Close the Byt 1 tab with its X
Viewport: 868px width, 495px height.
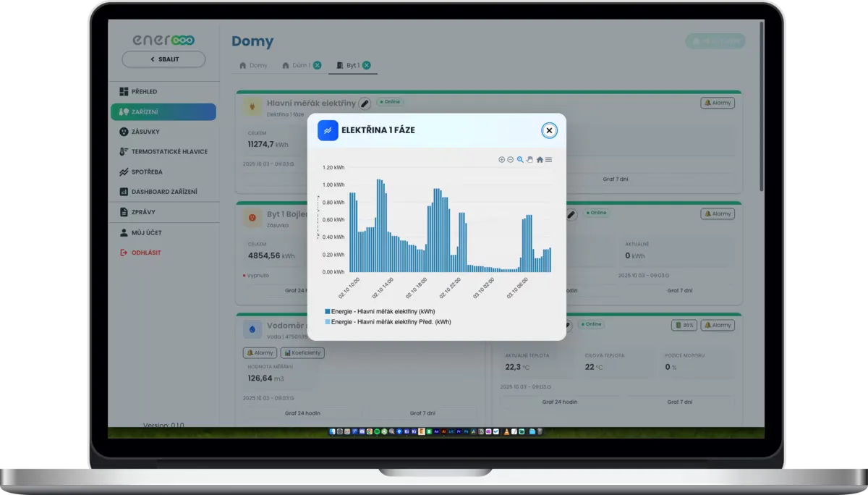click(x=366, y=65)
